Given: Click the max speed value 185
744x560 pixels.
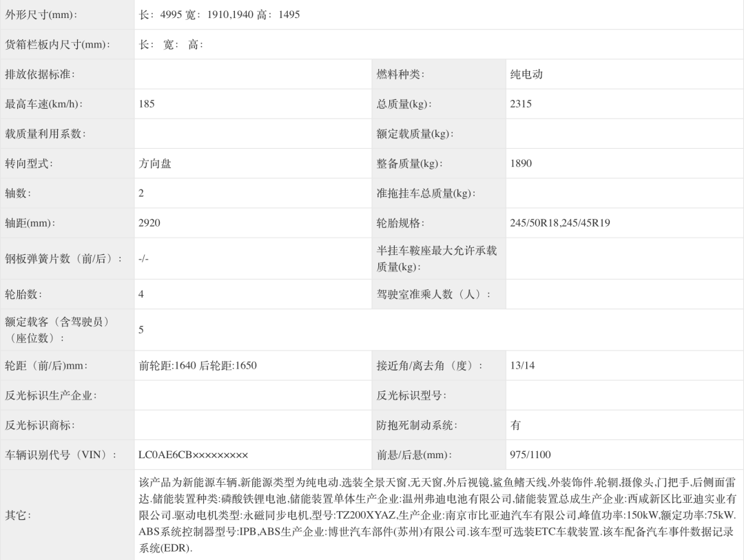Looking at the screenshot, I should click(x=147, y=104).
